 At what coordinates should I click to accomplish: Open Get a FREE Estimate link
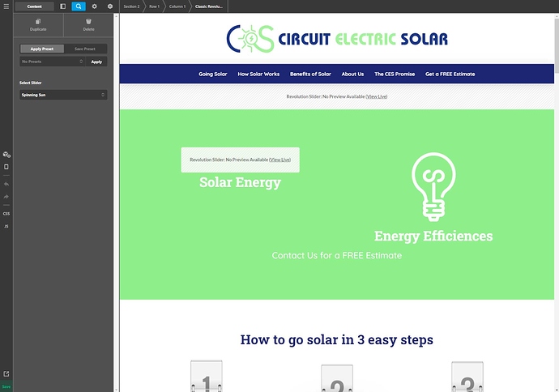click(450, 75)
